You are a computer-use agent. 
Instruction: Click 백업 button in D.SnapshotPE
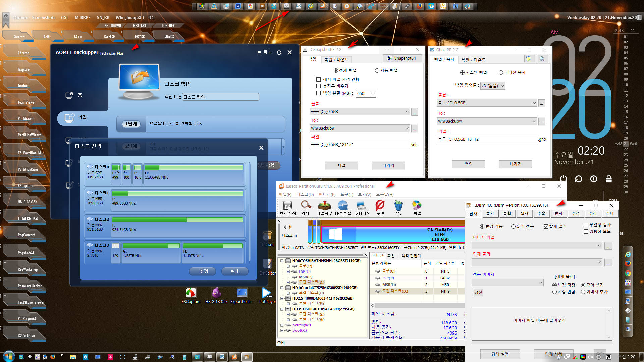(341, 165)
